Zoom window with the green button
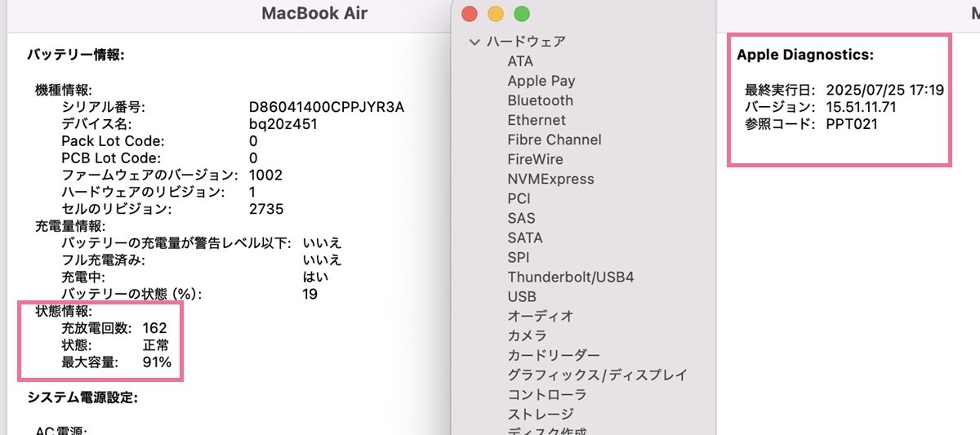The width and height of the screenshot is (980, 435). click(521, 14)
